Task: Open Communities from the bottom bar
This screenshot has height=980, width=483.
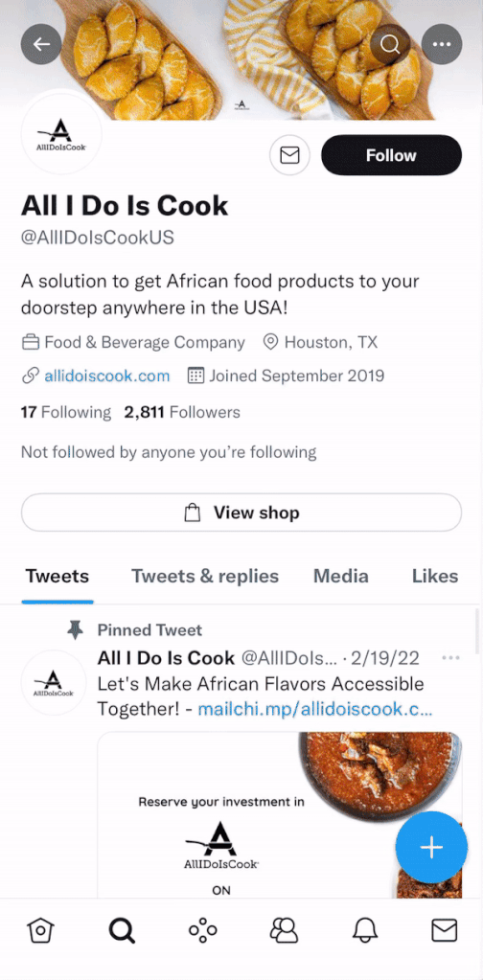Action: (284, 930)
